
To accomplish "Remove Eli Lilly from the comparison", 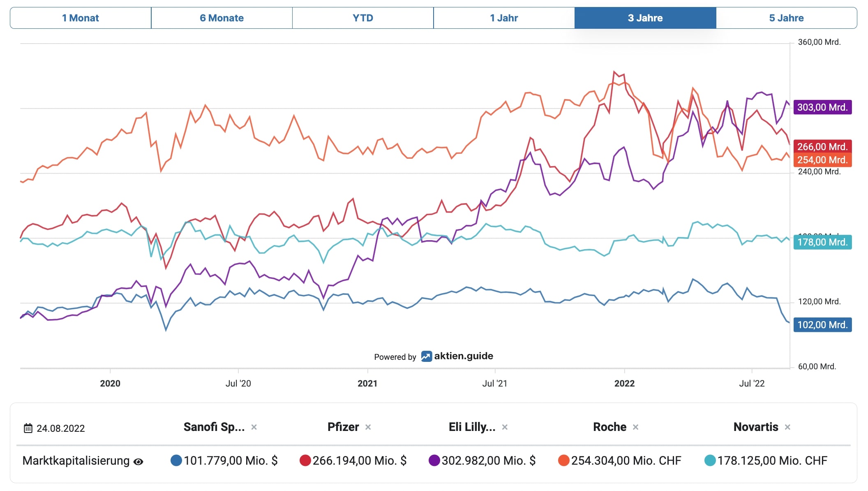I will 505,427.
